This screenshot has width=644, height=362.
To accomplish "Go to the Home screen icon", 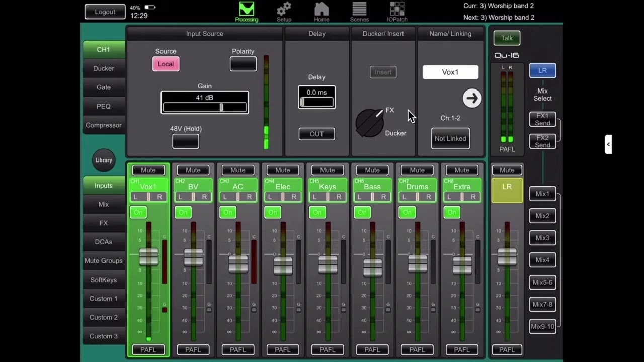I will 321,12.
